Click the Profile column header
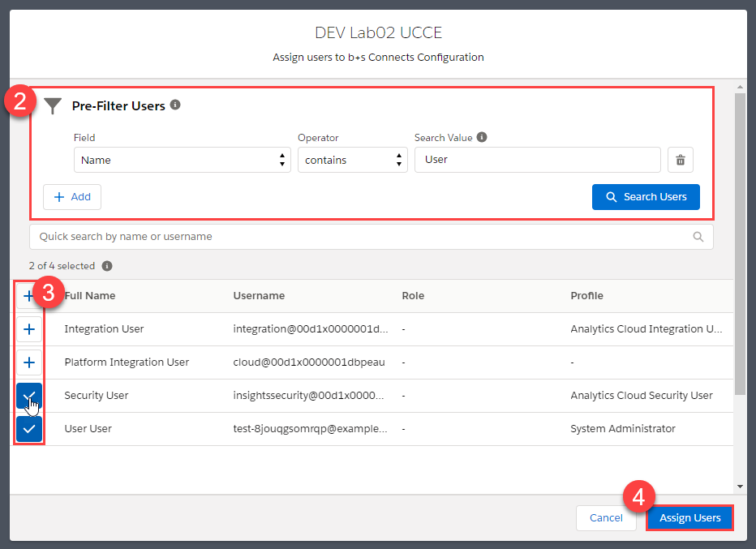Screen dimensions: 756x549 [x=586, y=296]
